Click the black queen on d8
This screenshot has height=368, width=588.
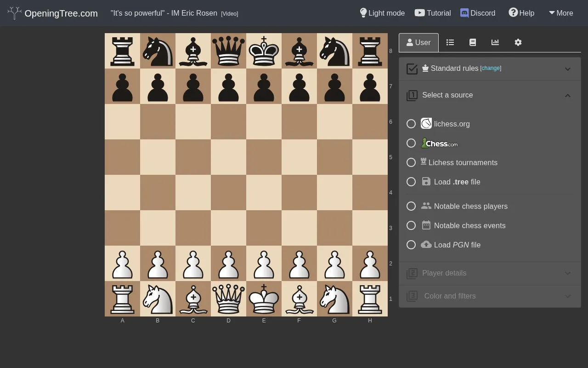[x=228, y=51]
